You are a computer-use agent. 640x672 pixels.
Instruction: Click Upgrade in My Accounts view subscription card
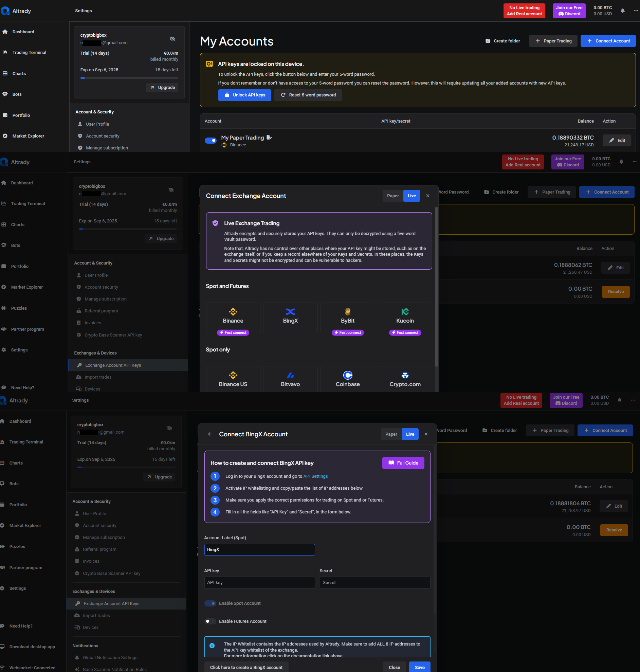tap(162, 88)
